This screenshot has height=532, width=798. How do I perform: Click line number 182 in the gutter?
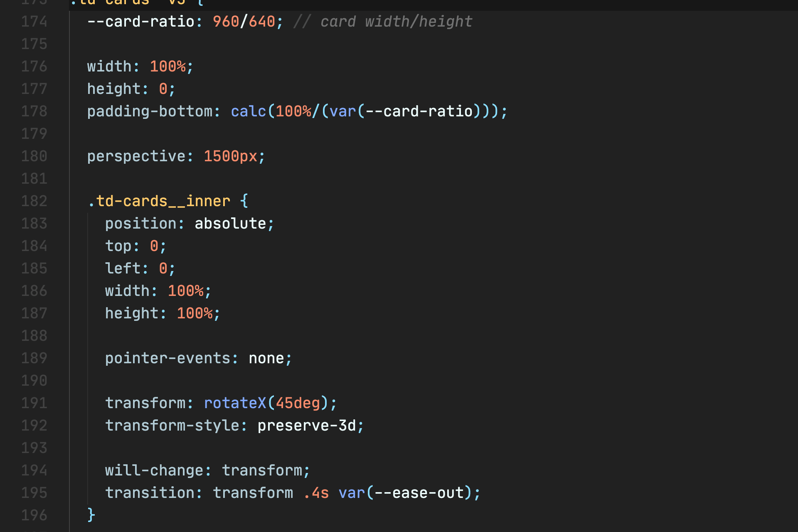34,200
